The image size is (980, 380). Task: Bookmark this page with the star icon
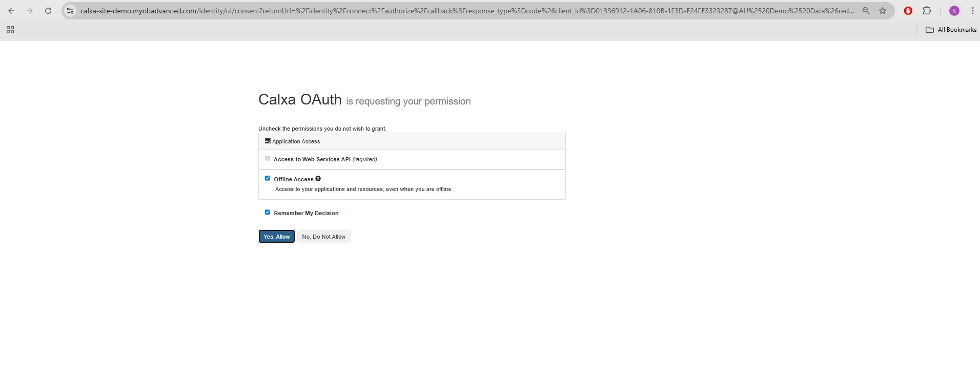pyautogui.click(x=883, y=11)
